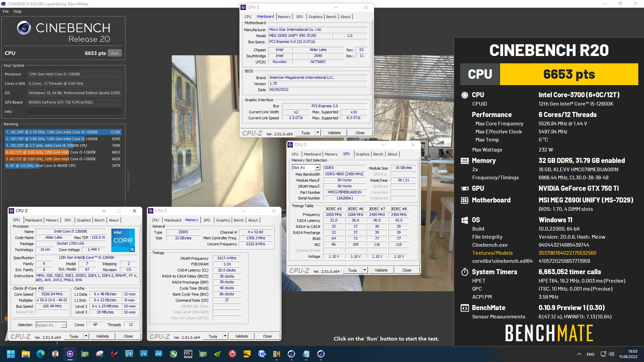Click the red power-button taskbar icon
Image resolution: width=644 pixels, height=362 pixels.
pyautogui.click(x=232, y=354)
